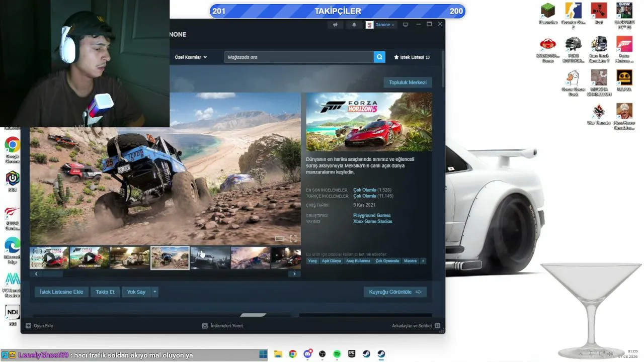The width and height of the screenshot is (644, 362).
Task: Click the Steam store page vertical scrollbar
Action: click(x=443, y=69)
